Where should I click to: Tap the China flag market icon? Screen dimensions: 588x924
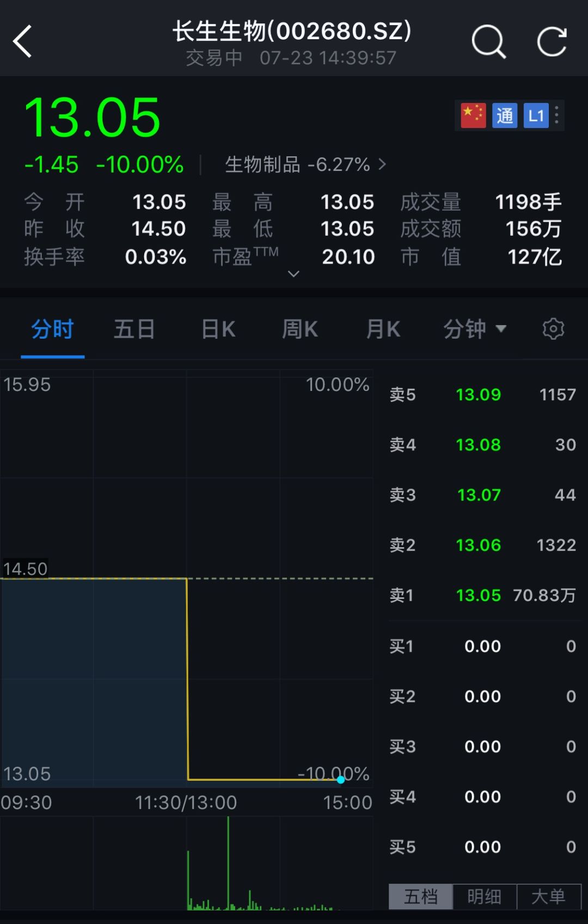coord(473,115)
